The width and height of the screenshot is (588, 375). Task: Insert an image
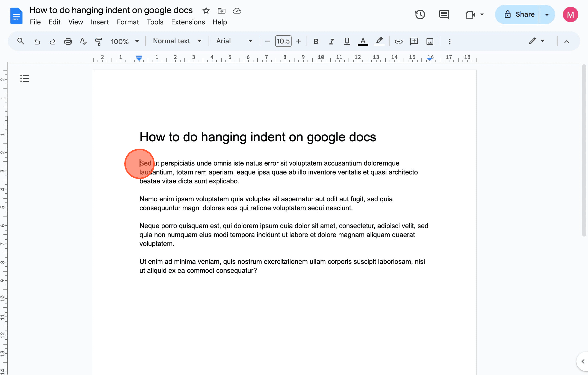[430, 41]
